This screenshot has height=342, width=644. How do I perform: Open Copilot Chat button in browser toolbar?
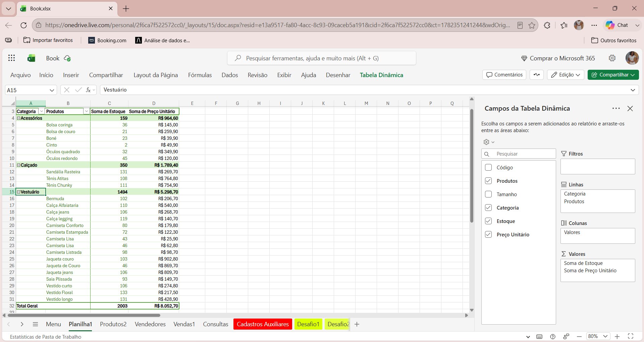tap(617, 25)
